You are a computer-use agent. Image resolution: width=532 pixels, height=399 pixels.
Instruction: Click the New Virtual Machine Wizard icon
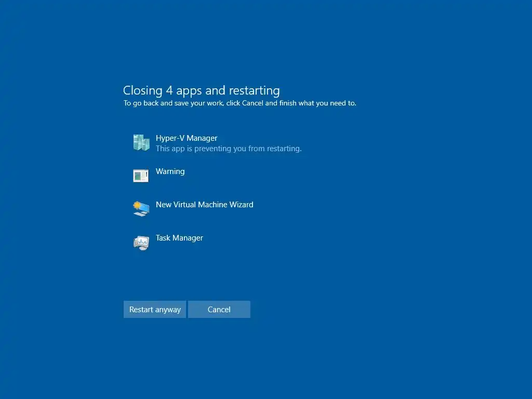pos(141,209)
